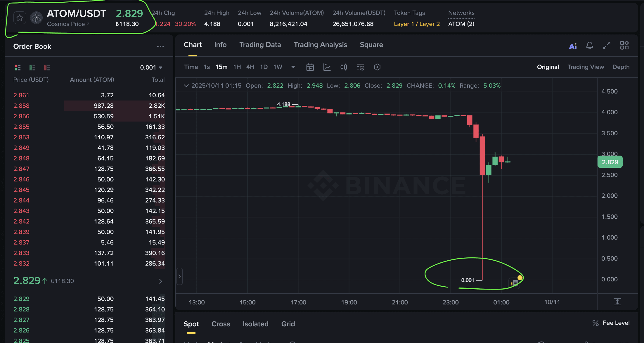
Task: Select the 1s time interval
Action: click(207, 67)
